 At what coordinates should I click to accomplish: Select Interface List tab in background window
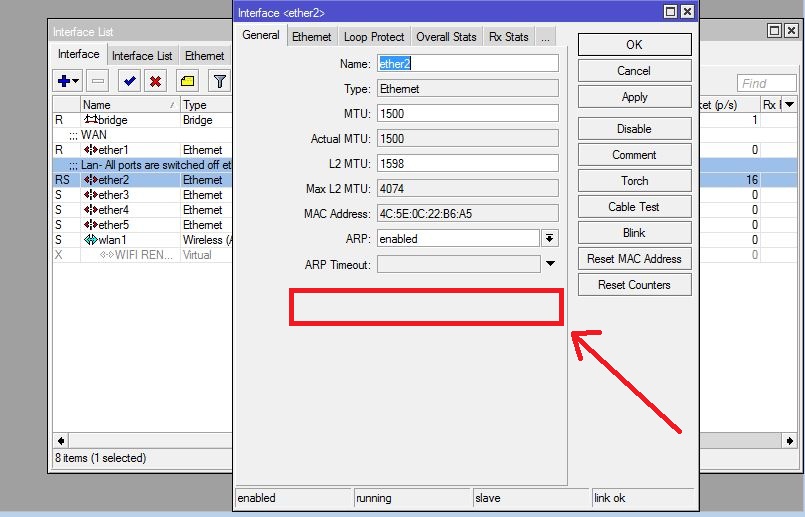click(142, 56)
